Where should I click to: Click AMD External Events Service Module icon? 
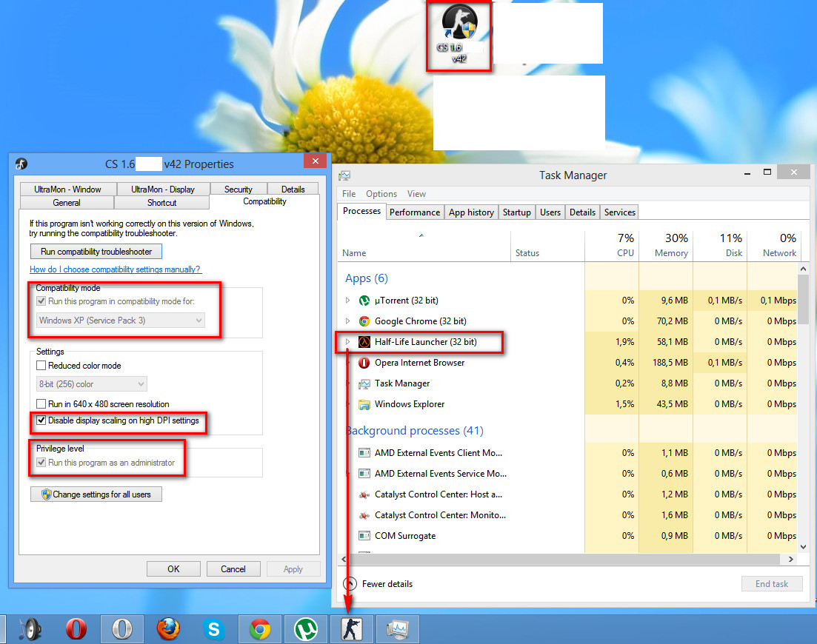(364, 474)
